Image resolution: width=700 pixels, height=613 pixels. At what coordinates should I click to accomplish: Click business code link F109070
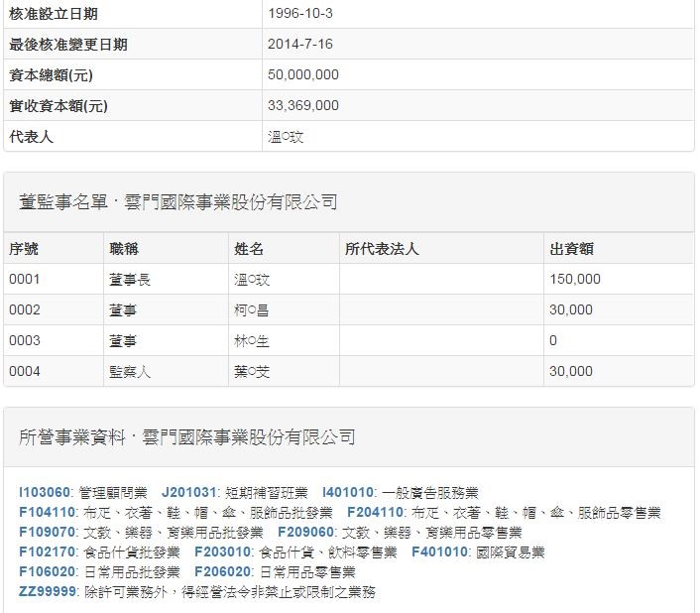49,532
